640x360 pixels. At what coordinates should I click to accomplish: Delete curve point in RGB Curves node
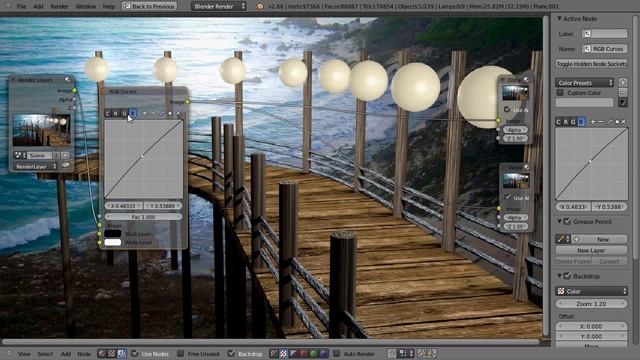click(x=178, y=113)
